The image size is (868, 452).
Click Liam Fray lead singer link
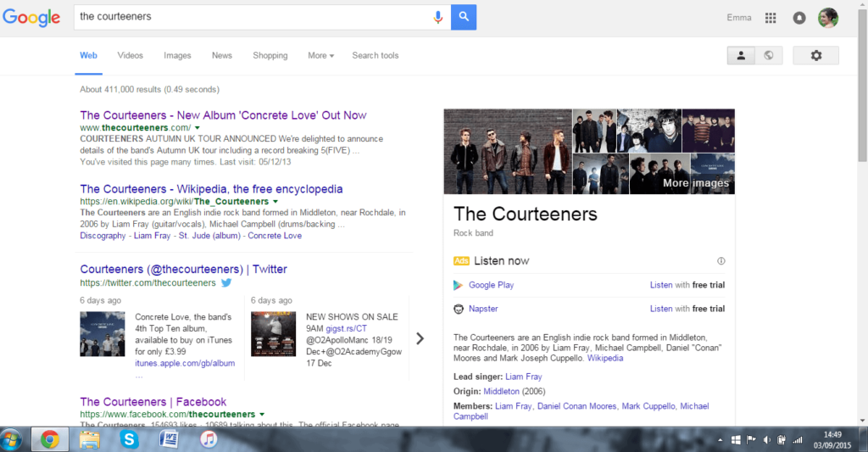(523, 377)
